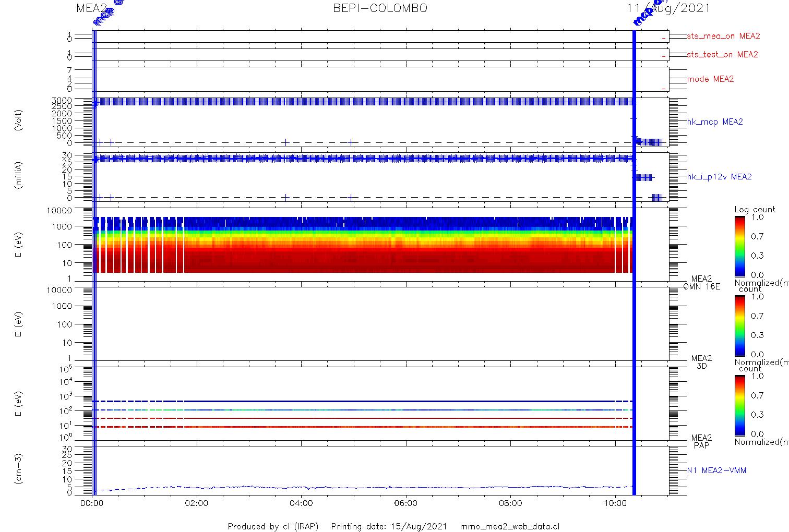Click the hk_i_p12v MEA2 label
The image size is (789, 532).
(x=719, y=177)
